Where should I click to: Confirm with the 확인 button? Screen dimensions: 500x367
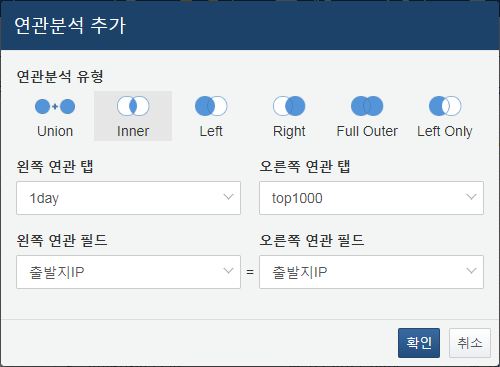coord(419,343)
